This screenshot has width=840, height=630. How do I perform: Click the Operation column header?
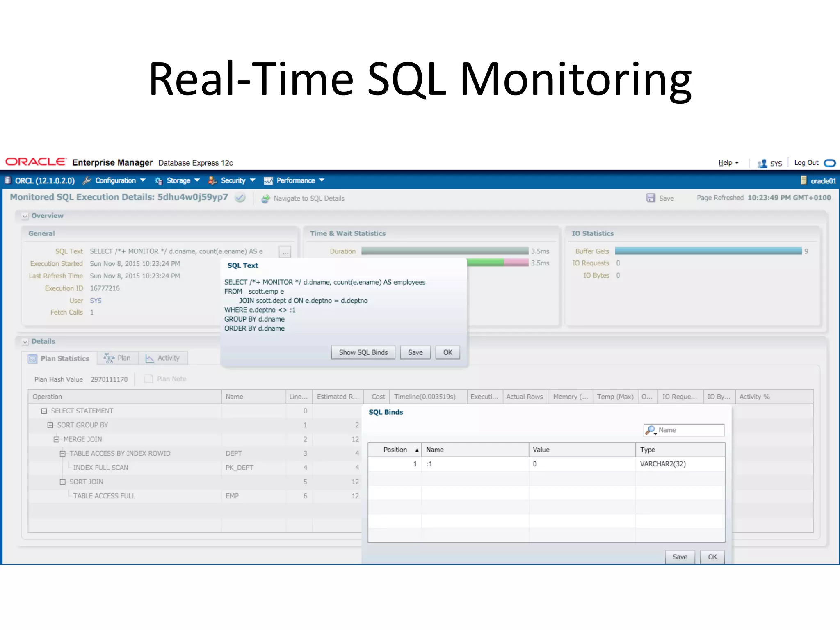click(x=125, y=397)
